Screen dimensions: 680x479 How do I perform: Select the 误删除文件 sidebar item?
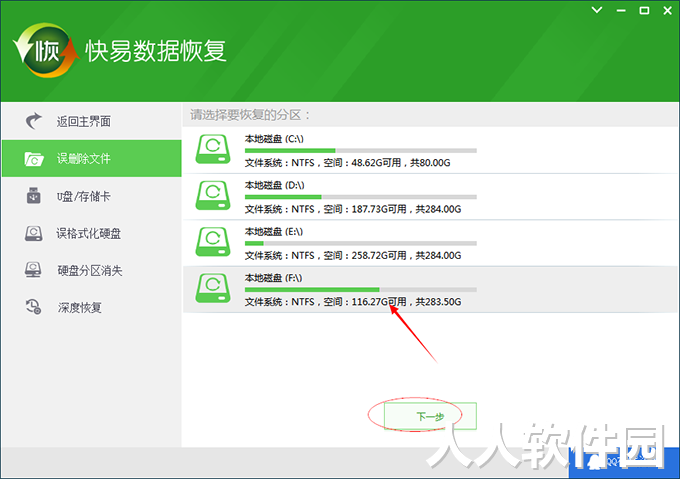[92, 158]
